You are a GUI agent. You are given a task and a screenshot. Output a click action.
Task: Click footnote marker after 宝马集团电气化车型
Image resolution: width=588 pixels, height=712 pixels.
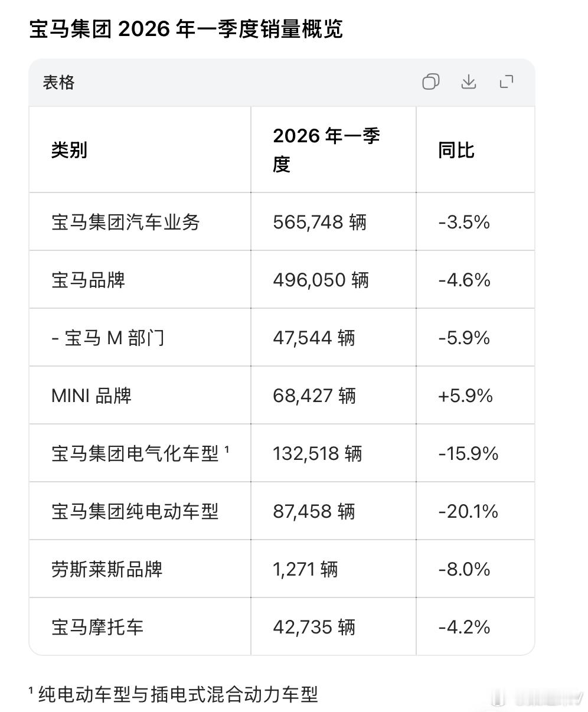coord(227,450)
